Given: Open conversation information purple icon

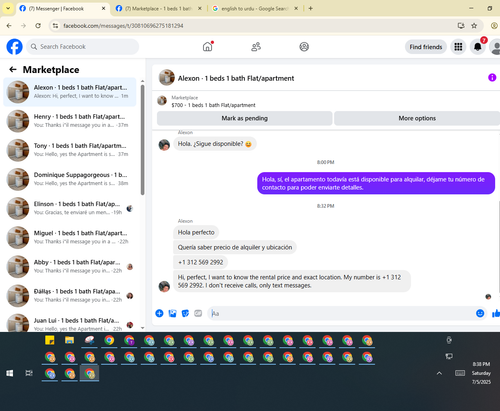Looking at the screenshot, I should 492,78.
